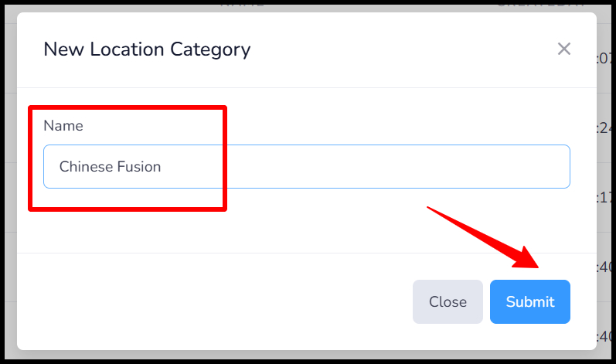Click the 'Chinese Fusion' text in the field
This screenshot has width=616, height=364.
(x=110, y=166)
